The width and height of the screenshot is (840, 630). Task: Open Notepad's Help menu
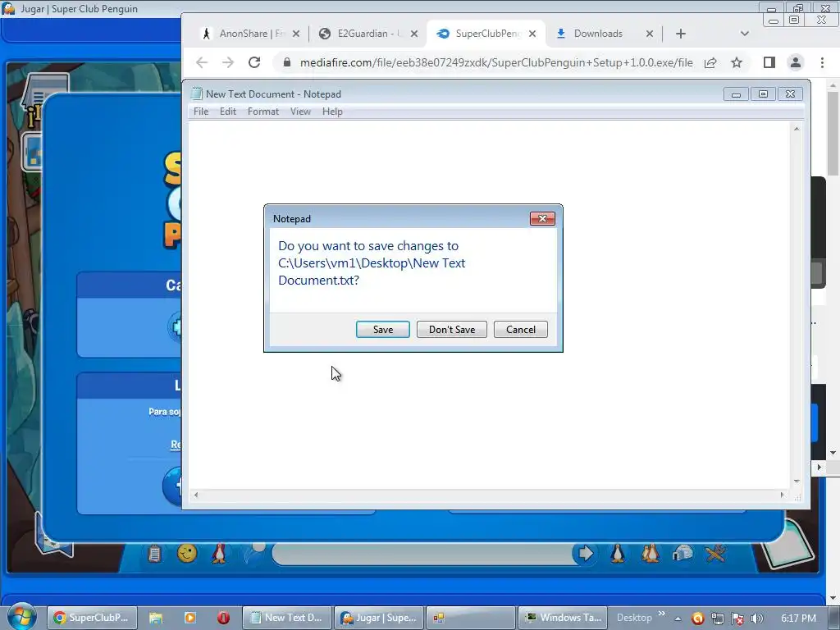tap(332, 112)
